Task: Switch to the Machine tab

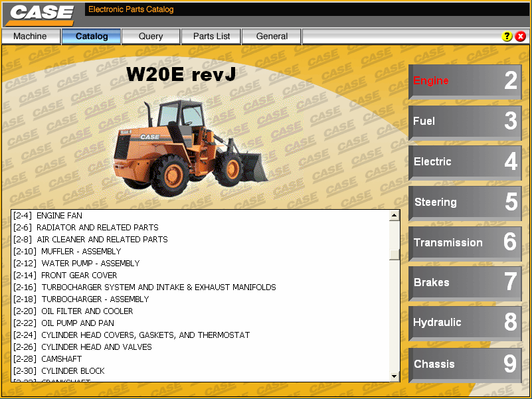Action: pyautogui.click(x=31, y=37)
